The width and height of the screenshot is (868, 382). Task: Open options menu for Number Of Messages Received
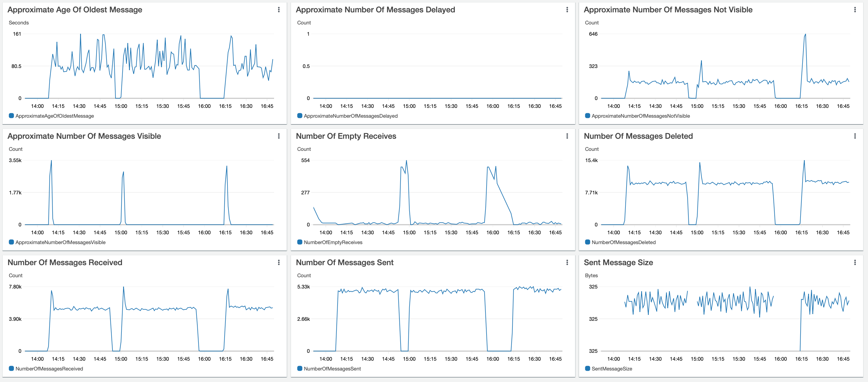click(x=279, y=263)
